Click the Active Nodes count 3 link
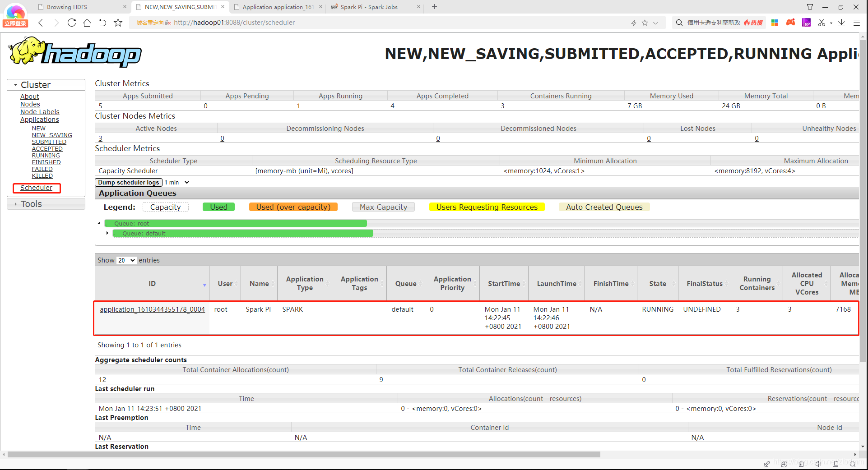 click(101, 138)
